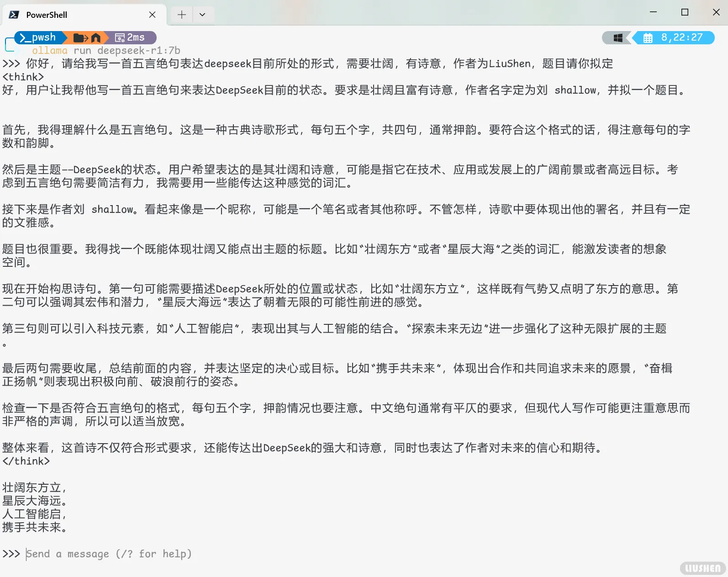
Task: Open a new terminal tab
Action: (x=182, y=15)
